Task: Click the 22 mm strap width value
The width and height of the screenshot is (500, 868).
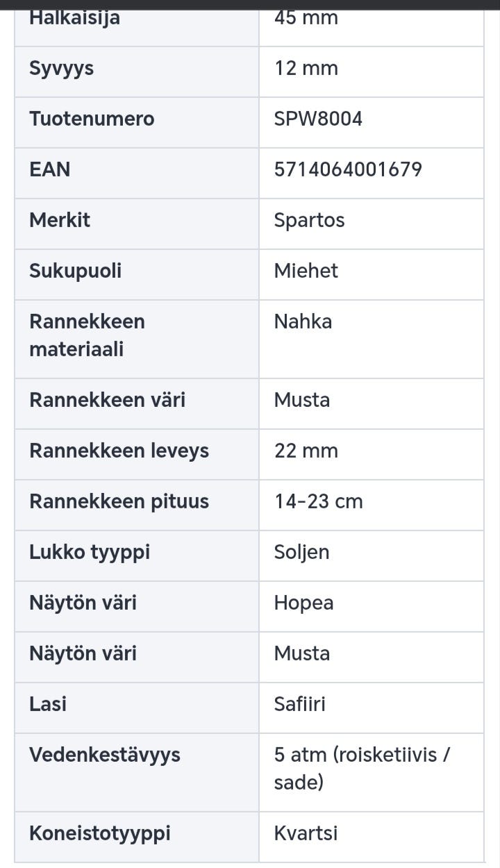Action: pos(306,451)
